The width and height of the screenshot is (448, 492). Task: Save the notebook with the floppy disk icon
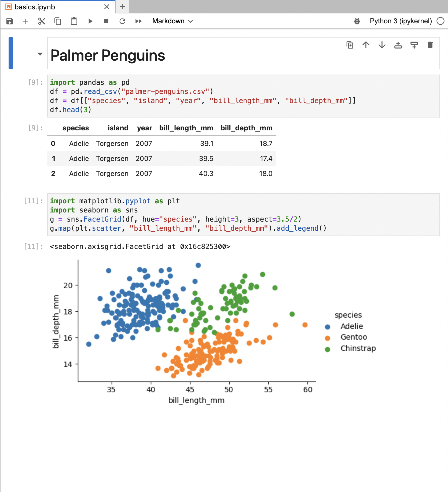point(10,21)
